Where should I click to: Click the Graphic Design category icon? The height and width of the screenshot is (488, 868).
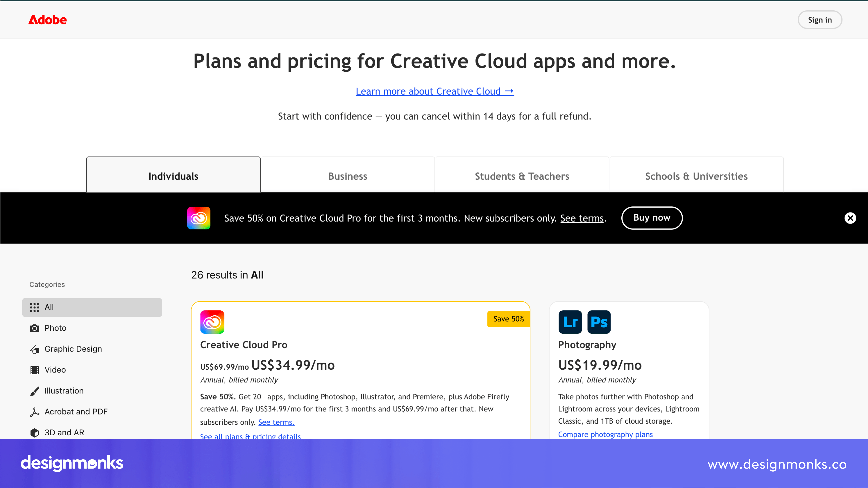[34, 349]
